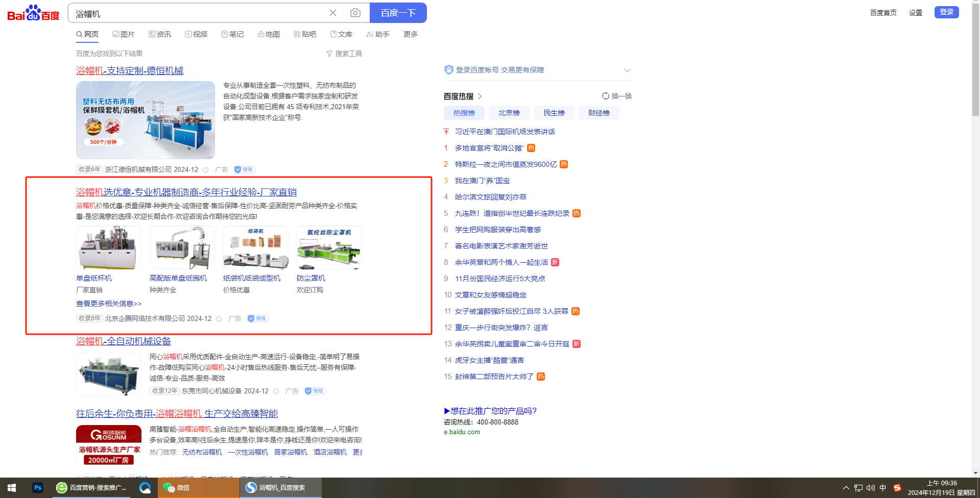The height and width of the screenshot is (498, 980).
Task: Click the camera image search icon
Action: (x=355, y=13)
